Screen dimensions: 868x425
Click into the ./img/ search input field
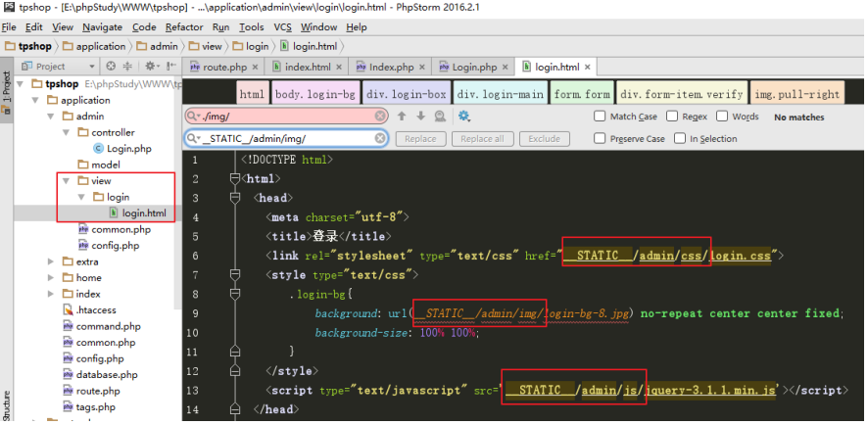pos(288,117)
